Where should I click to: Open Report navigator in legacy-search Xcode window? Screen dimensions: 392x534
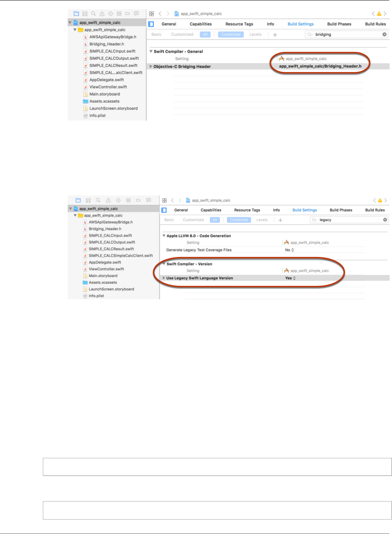click(148, 200)
